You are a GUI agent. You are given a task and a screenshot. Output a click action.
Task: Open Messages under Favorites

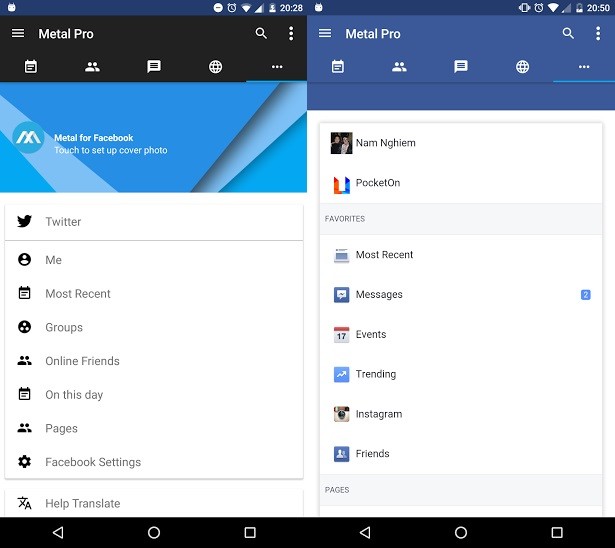pyautogui.click(x=461, y=295)
